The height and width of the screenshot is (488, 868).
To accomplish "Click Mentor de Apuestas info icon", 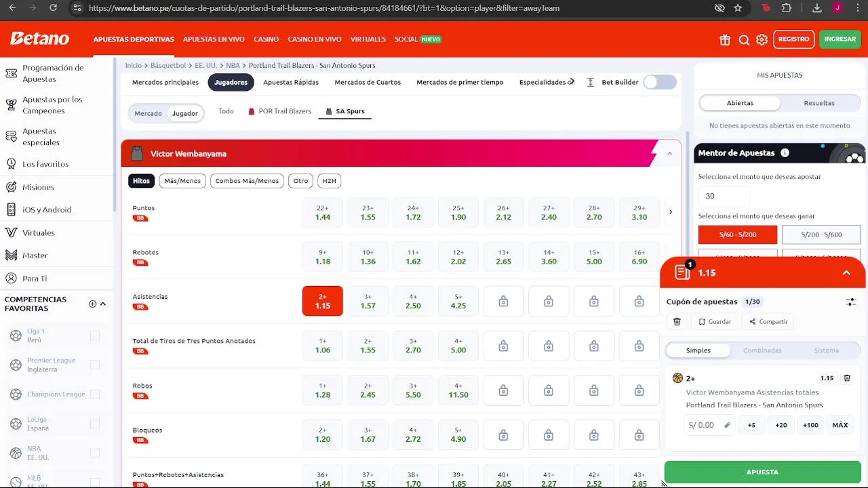I will (785, 152).
